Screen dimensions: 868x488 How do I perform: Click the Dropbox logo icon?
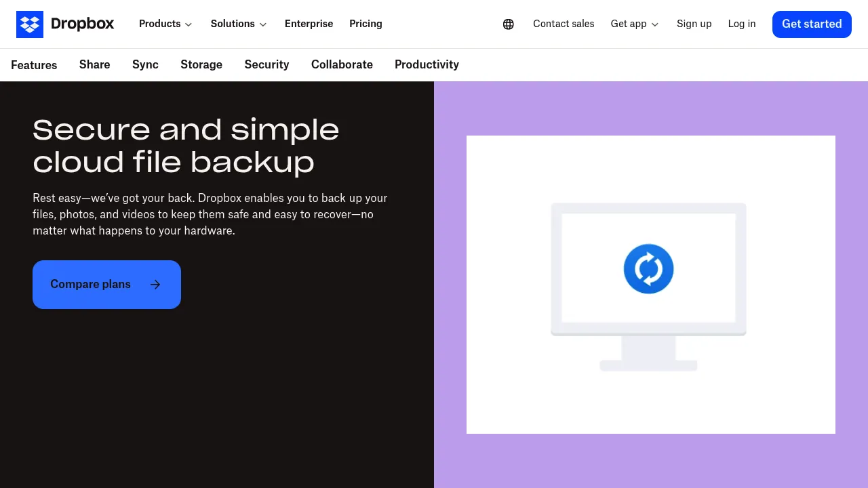pyautogui.click(x=30, y=24)
